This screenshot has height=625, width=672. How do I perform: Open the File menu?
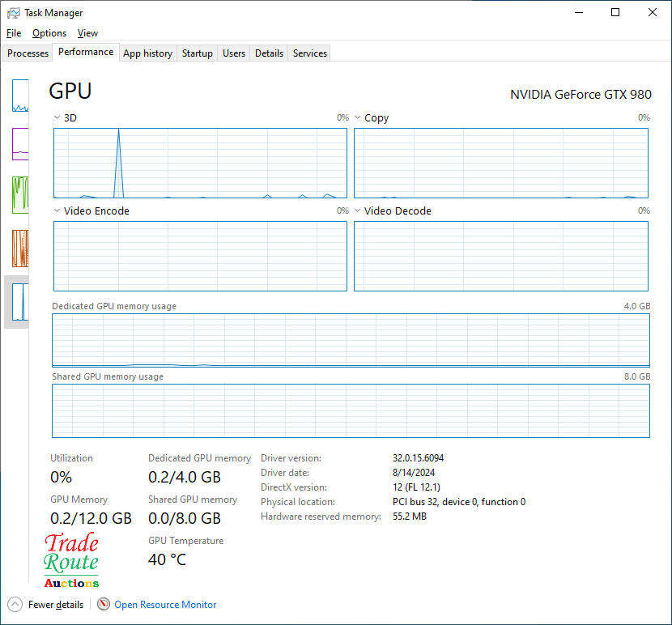(x=14, y=33)
